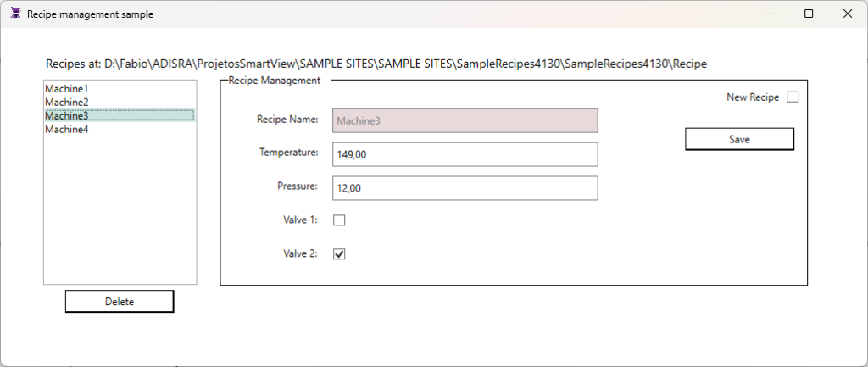The image size is (868, 367).
Task: Choose Machine4 from the recipe list
Action: (67, 129)
